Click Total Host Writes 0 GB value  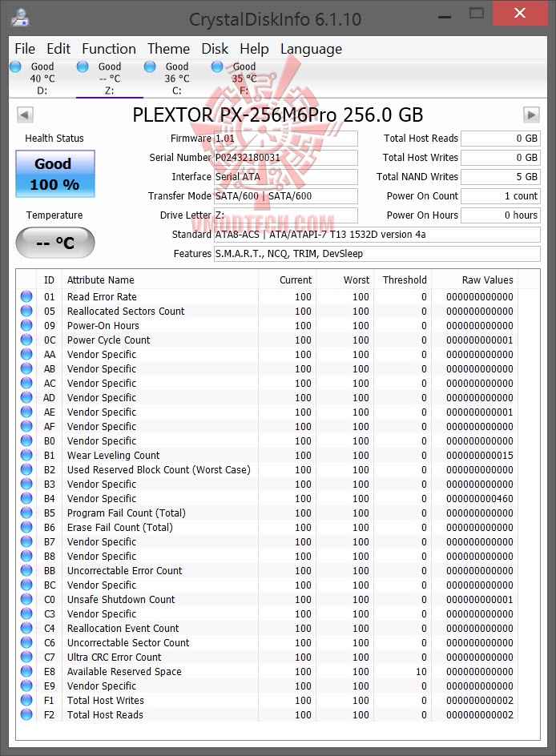[x=501, y=158]
